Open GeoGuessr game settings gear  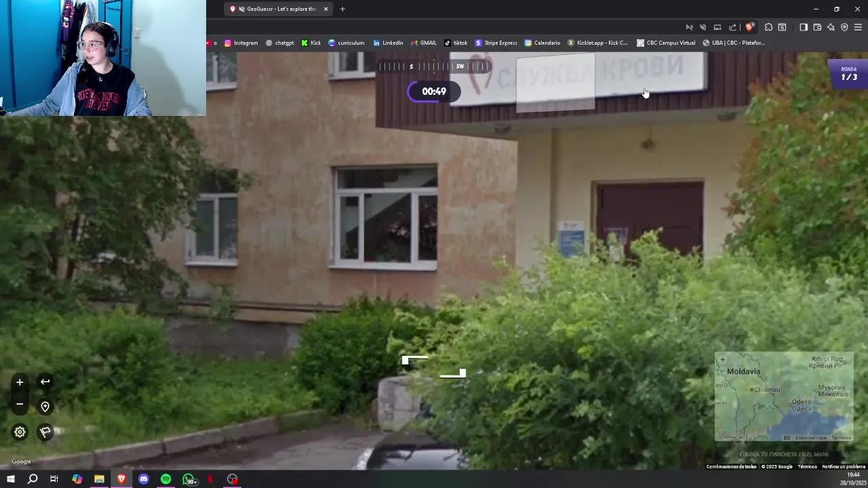(x=20, y=432)
